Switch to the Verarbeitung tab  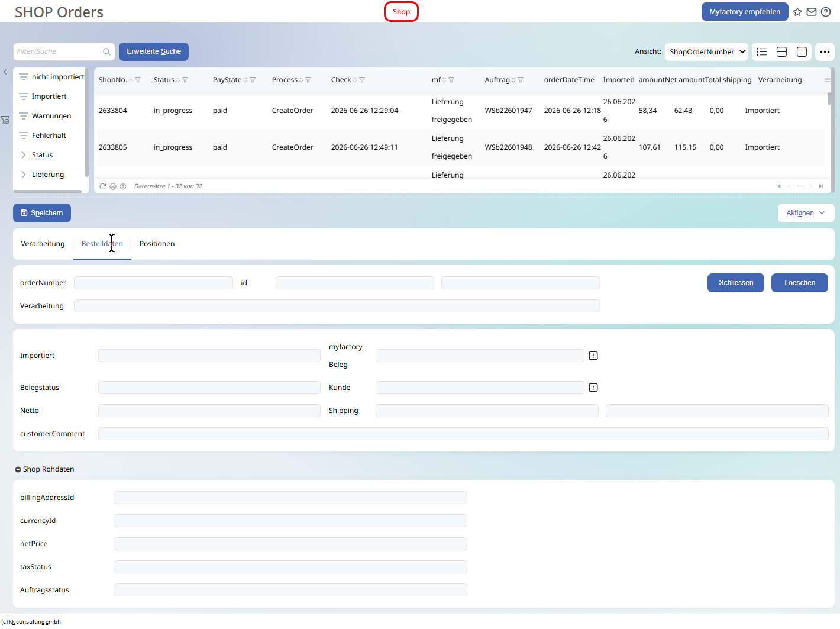click(x=43, y=244)
